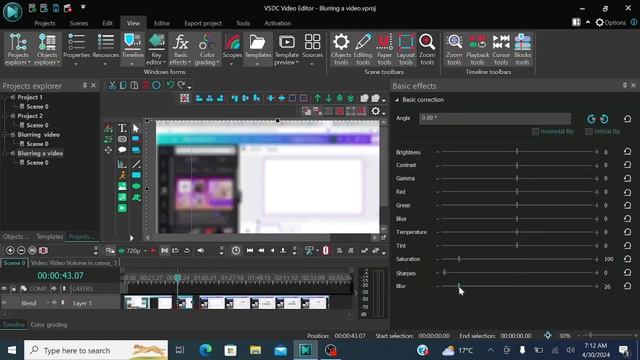640x360 pixels.
Task: Open the 720p preview quality dropdown
Action: click(145, 251)
